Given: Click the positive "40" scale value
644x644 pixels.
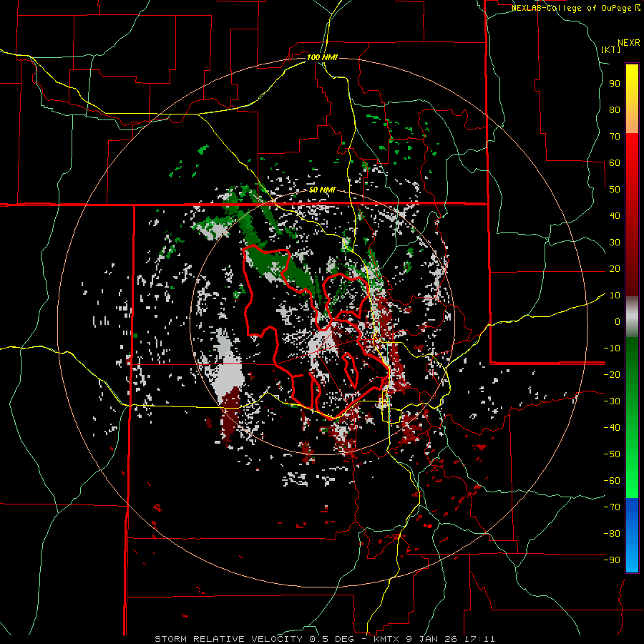Looking at the screenshot, I should (615, 216).
